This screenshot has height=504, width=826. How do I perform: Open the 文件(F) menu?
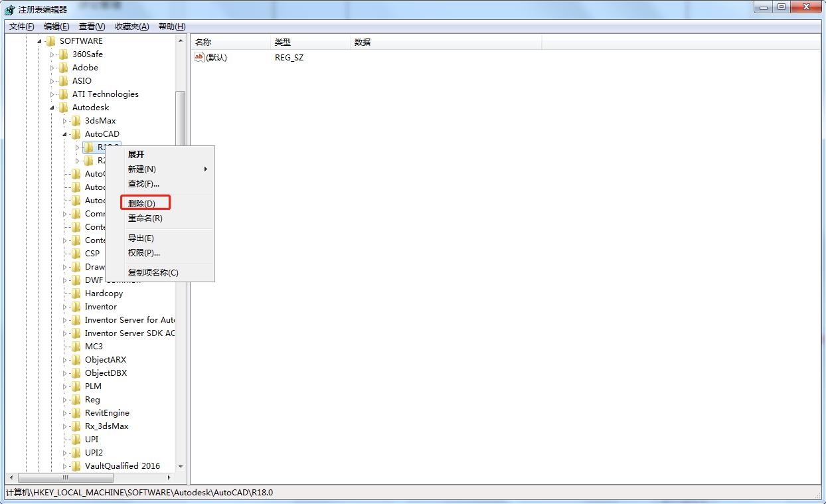pos(21,27)
